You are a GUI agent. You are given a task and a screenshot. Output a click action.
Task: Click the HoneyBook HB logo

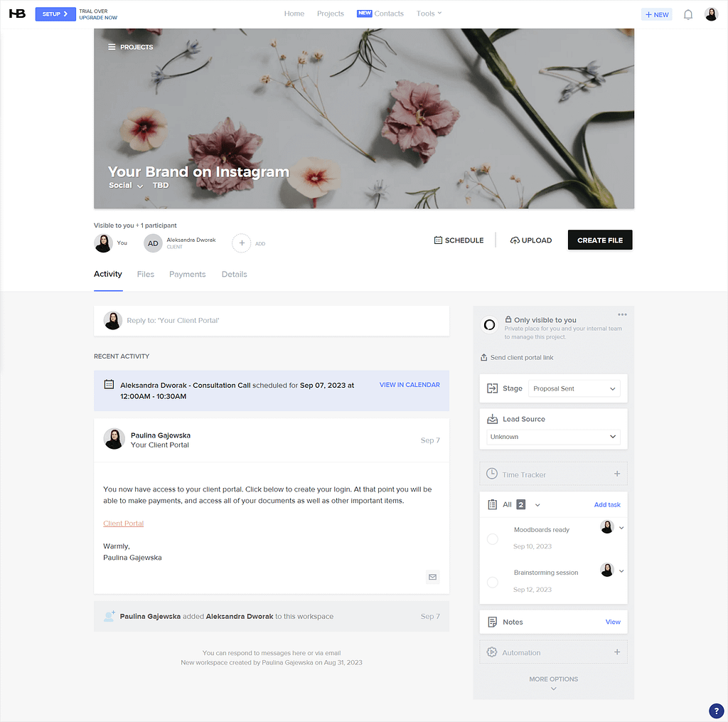[17, 14]
